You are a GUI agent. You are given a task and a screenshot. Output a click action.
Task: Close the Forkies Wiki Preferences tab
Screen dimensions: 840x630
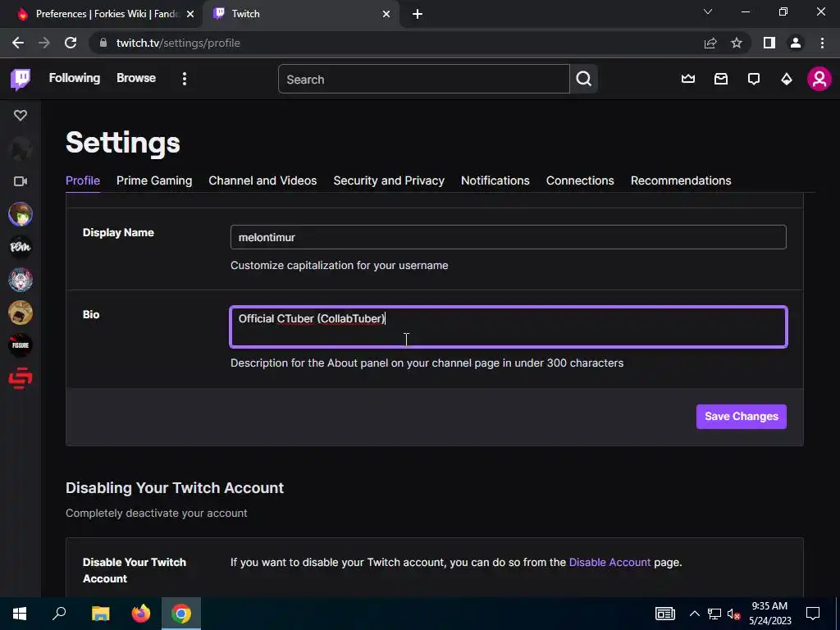coord(190,14)
